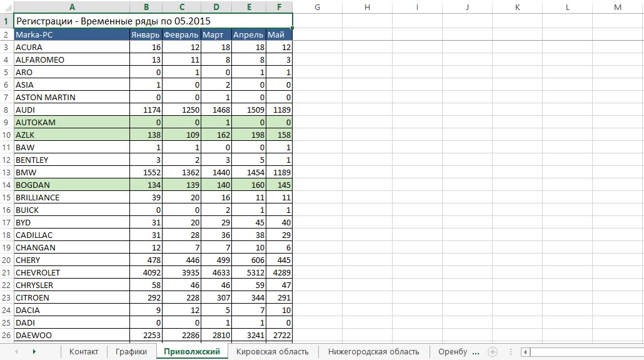The image size is (644, 360).
Task: Select the CADILLAC cell
Action: [72, 235]
